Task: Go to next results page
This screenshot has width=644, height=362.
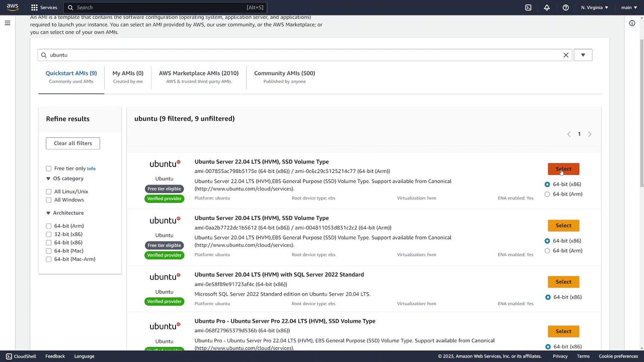Action: pos(590,134)
